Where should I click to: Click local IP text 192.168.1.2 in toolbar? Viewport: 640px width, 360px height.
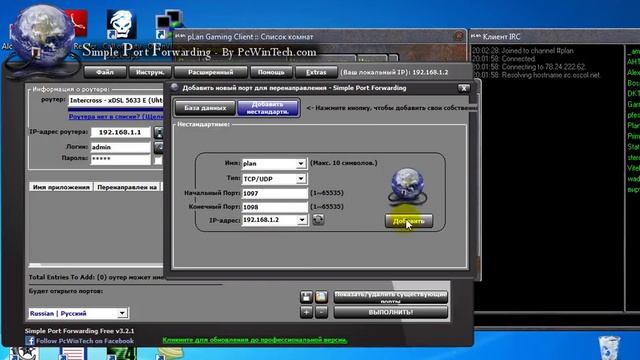click(x=430, y=72)
